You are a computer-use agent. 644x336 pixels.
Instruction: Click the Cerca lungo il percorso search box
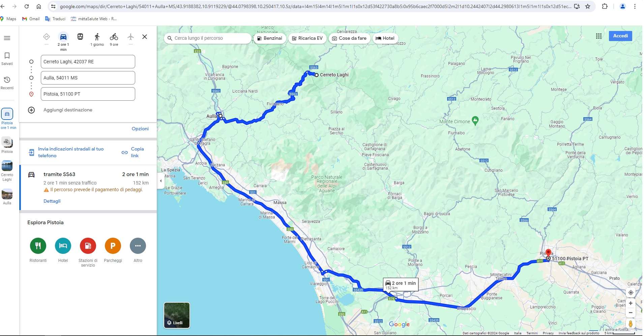pos(208,38)
